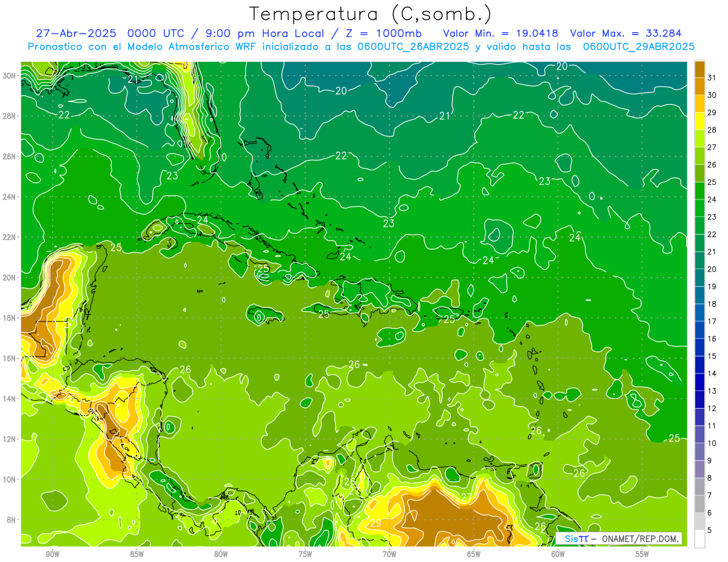Pick the brown legend swatch above 31
Viewport: 728px width, 562px height.
point(699,69)
